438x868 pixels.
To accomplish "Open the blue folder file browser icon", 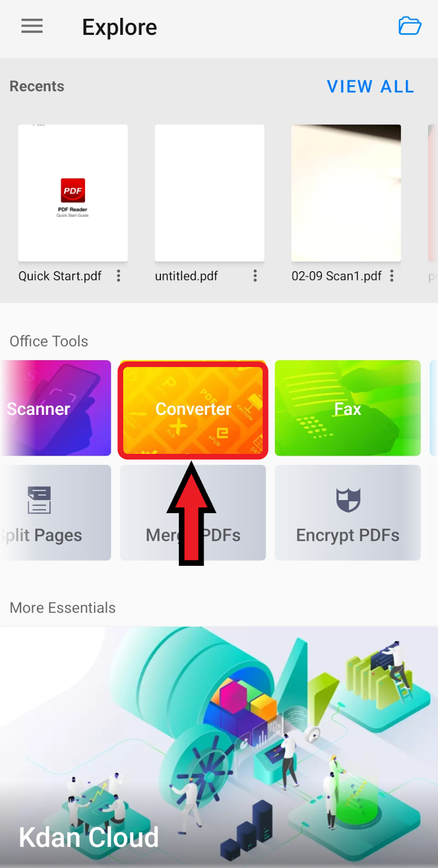I will tap(410, 26).
